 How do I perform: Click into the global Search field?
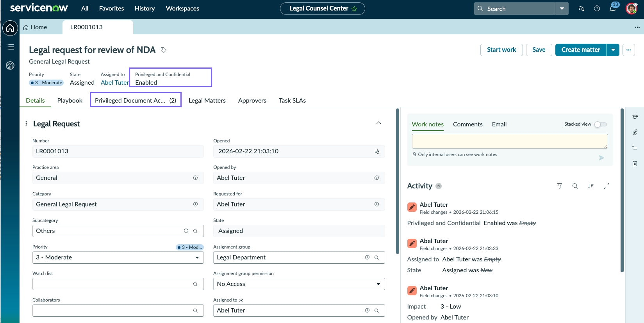click(x=515, y=9)
